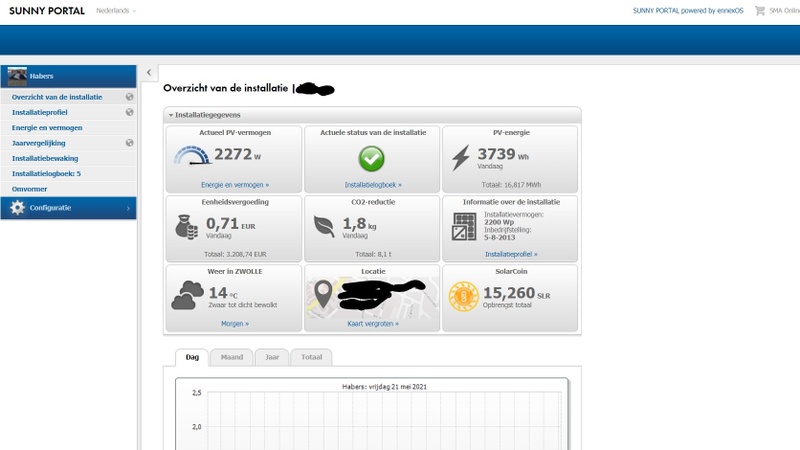Collapse the sidebar with the left chevron
This screenshot has width=800, height=450.
pos(149,72)
